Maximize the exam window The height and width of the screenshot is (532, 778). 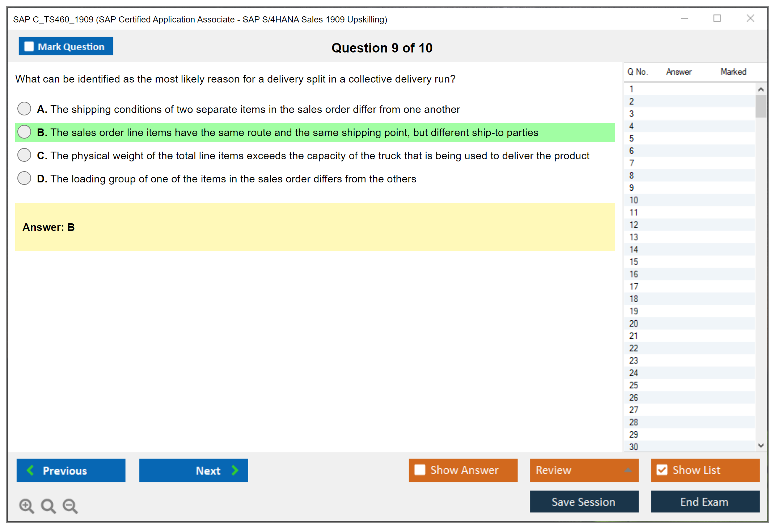pyautogui.click(x=717, y=18)
